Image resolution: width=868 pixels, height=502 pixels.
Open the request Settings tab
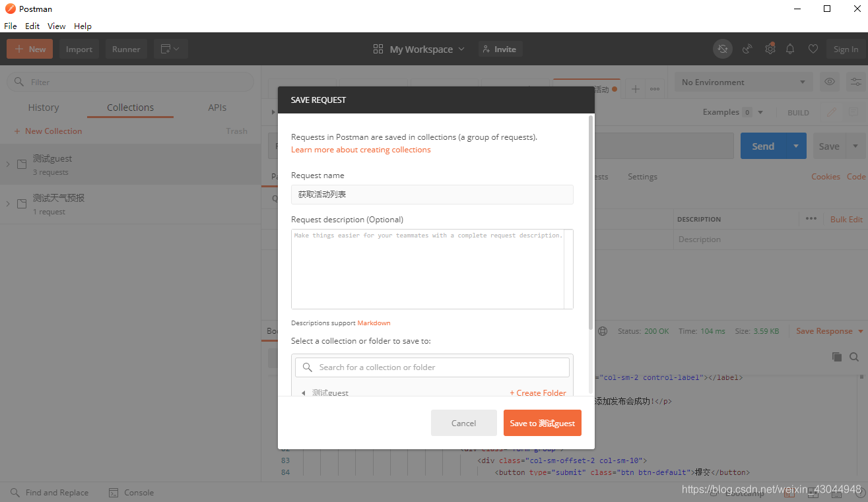point(642,177)
